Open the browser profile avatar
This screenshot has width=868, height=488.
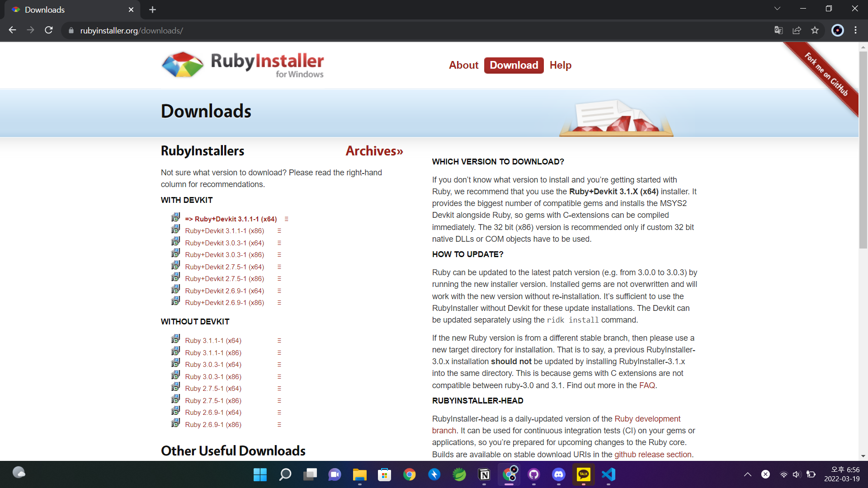[x=837, y=30]
